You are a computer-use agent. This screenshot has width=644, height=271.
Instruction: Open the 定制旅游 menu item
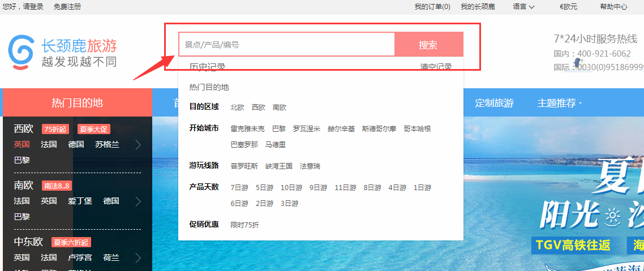click(x=494, y=103)
